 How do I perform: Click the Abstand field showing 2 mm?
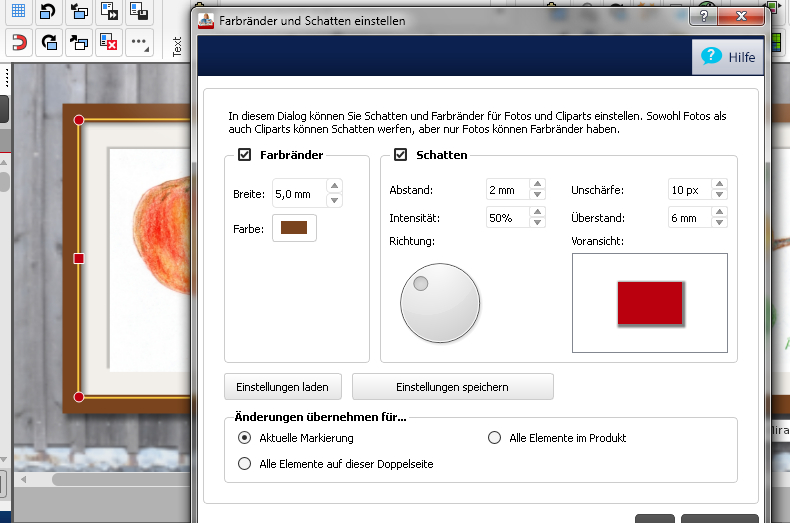pyautogui.click(x=508, y=190)
